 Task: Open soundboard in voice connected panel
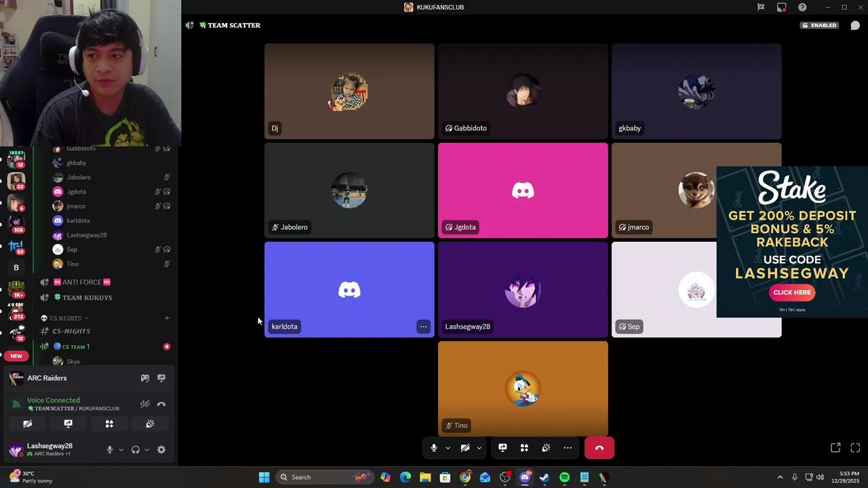tap(150, 424)
